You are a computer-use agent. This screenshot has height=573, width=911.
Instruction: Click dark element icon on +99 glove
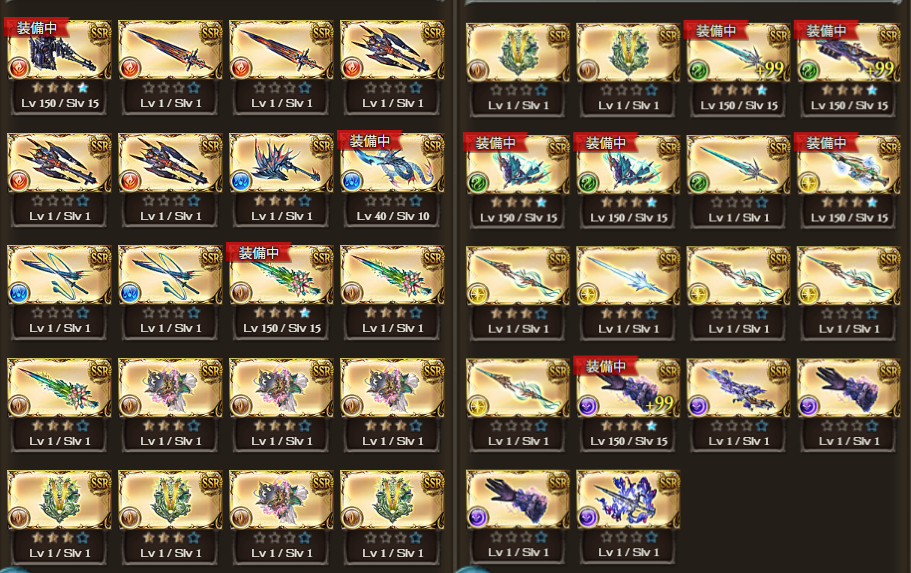tap(587, 406)
